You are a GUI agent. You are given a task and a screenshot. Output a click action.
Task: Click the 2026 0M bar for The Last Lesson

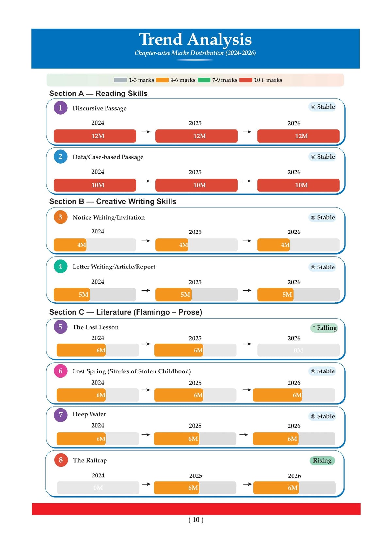tap(299, 350)
